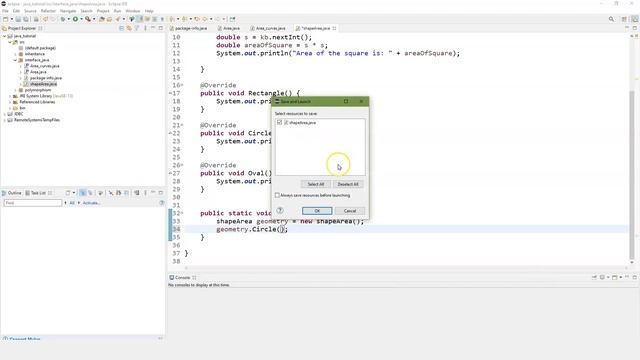
Task: Click the New file toolbar icon
Action: (x=5, y=19)
